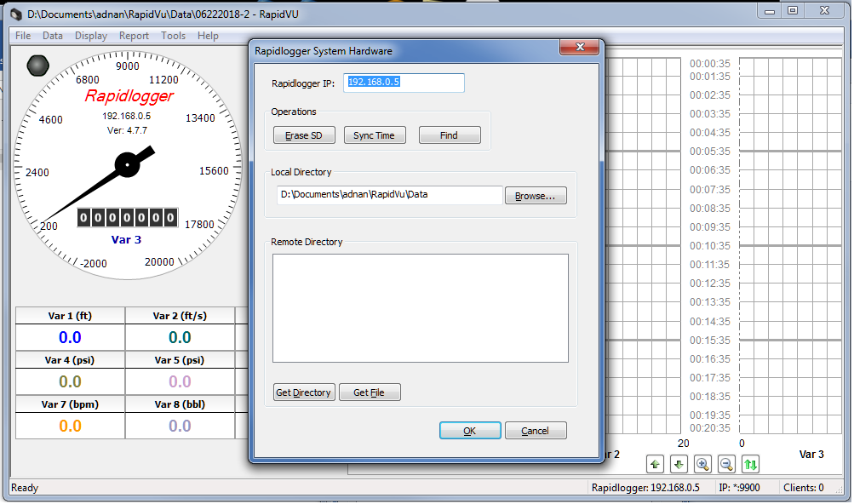Click the gauge odometer counter 0000000
This screenshot has width=854, height=504.
pos(128,218)
